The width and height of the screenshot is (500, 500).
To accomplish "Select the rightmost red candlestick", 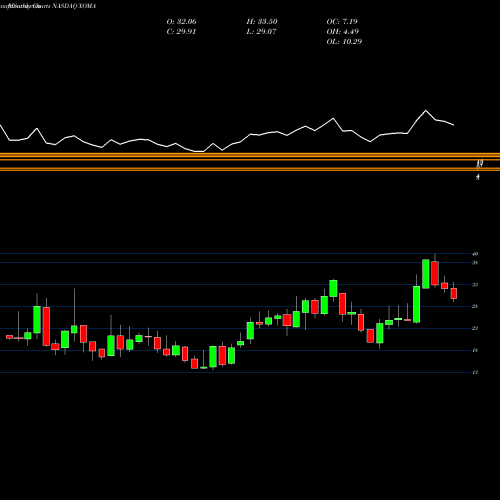I will (x=454, y=293).
